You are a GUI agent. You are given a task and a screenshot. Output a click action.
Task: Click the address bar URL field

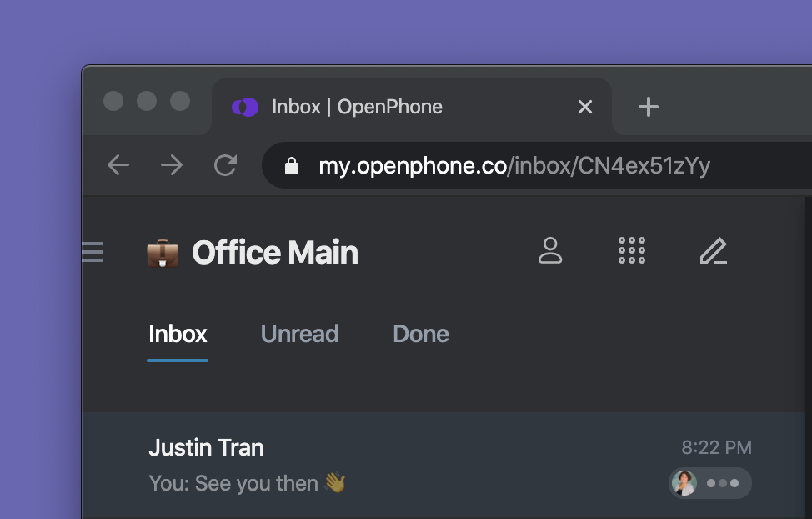pyautogui.click(x=537, y=165)
